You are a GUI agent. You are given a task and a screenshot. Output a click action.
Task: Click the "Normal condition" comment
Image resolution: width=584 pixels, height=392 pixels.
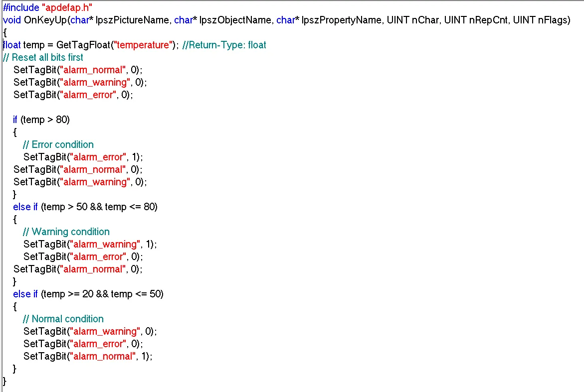pos(63,319)
